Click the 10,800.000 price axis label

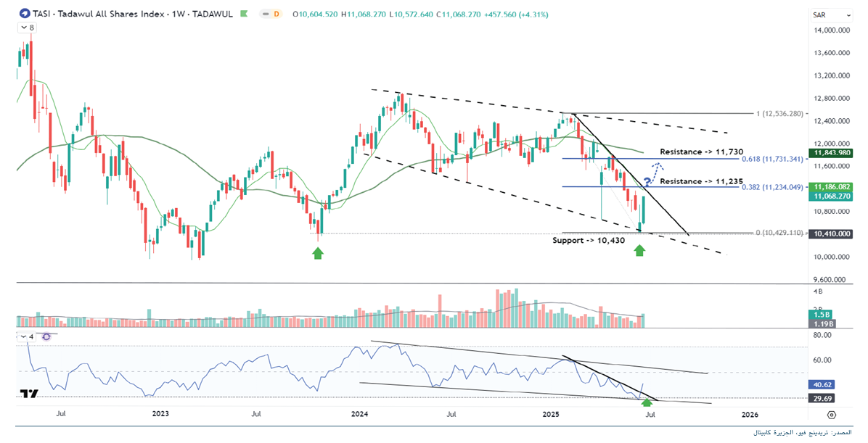coord(832,212)
